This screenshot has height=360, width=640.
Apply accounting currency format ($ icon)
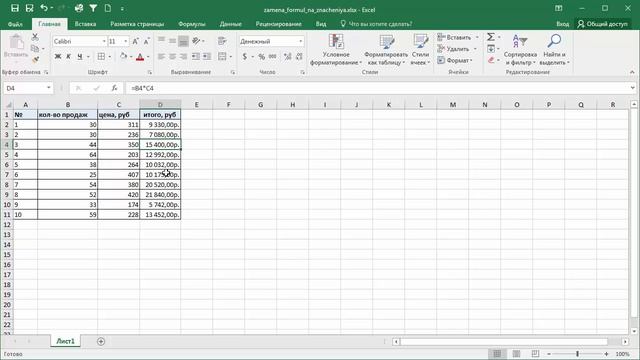[x=244, y=56]
